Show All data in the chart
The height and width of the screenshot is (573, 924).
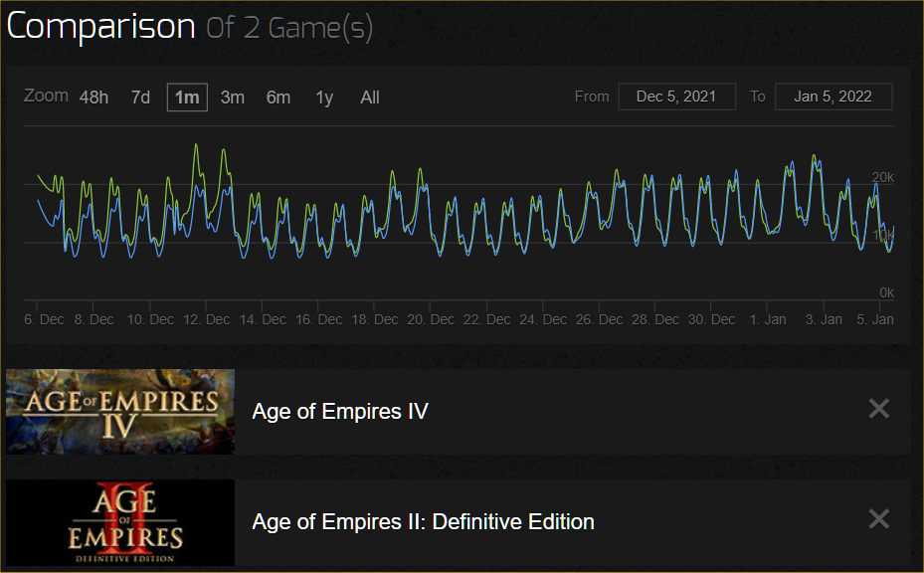(x=369, y=97)
